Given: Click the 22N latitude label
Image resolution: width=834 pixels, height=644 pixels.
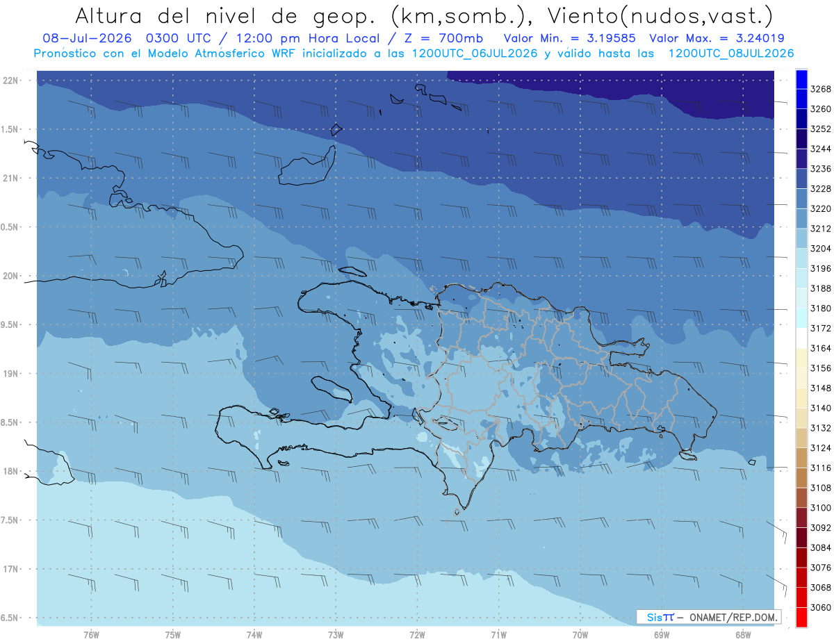Looking at the screenshot, I should click(10, 81).
